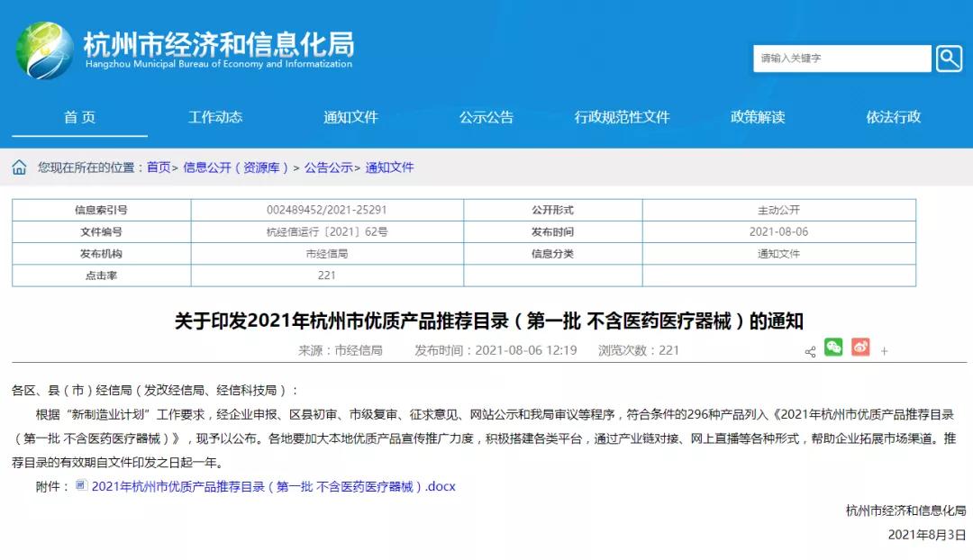Click the plus icon for more share options
Viewport: 973px width, 560px height.
tap(885, 350)
